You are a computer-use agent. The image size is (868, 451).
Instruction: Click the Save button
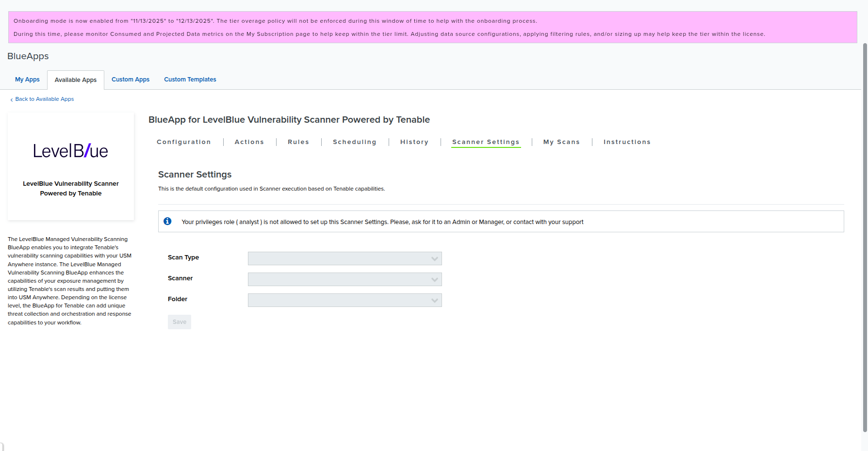coord(180,322)
